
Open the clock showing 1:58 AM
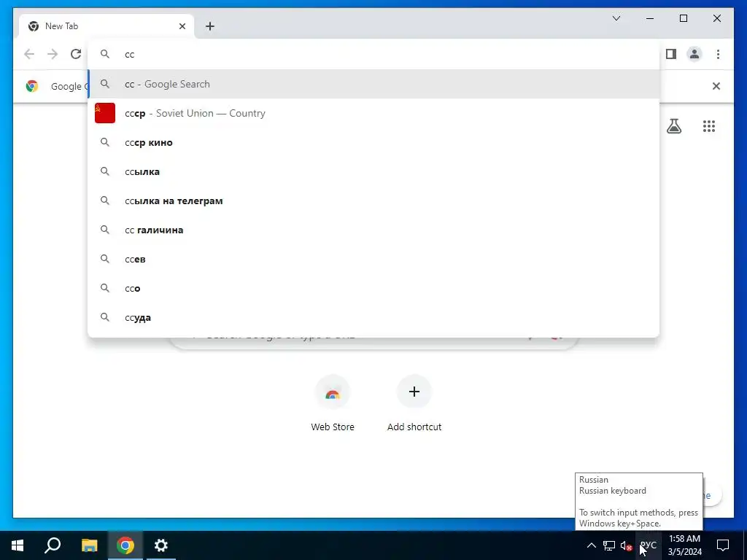pos(684,545)
